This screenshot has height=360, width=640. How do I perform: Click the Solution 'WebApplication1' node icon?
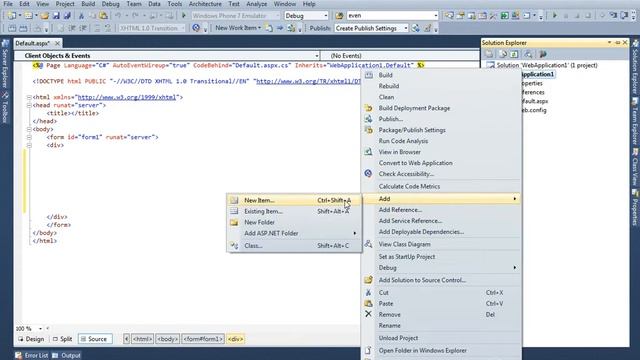coord(491,65)
